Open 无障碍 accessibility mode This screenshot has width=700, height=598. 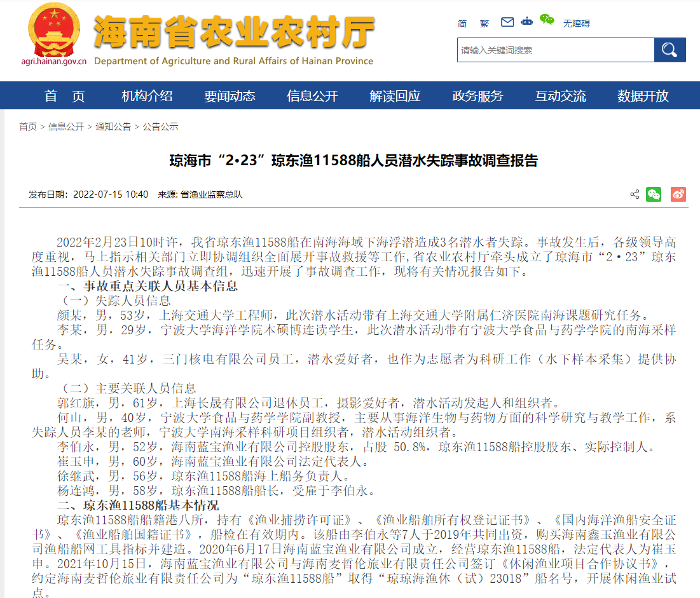coord(576,24)
